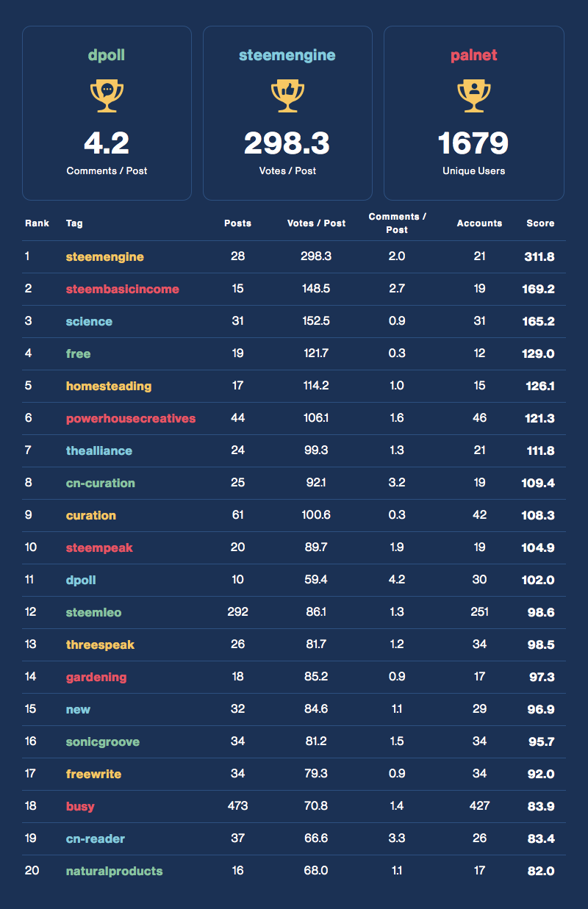Click the Accounts column header
This screenshot has height=909, width=588.
[479, 223]
